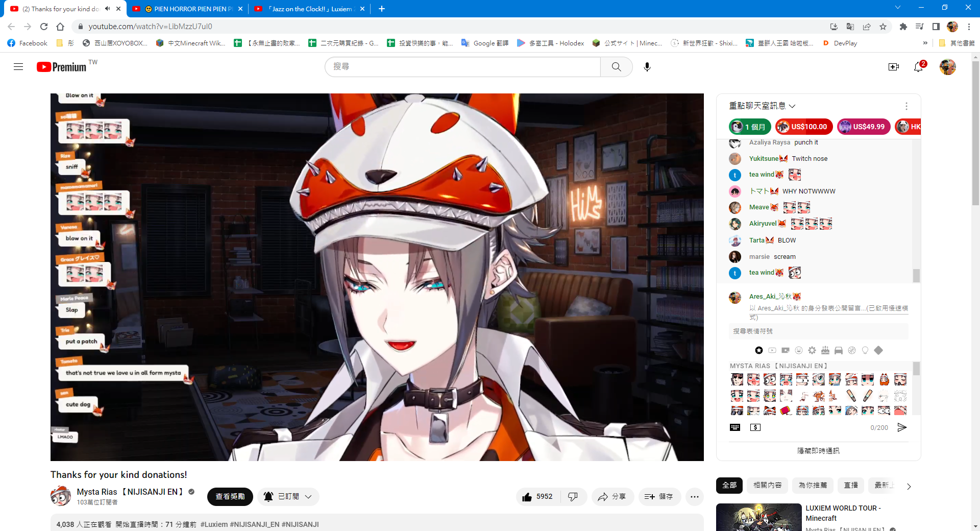The height and width of the screenshot is (531, 980).
Task: Send chat message arrow icon
Action: coord(902,427)
